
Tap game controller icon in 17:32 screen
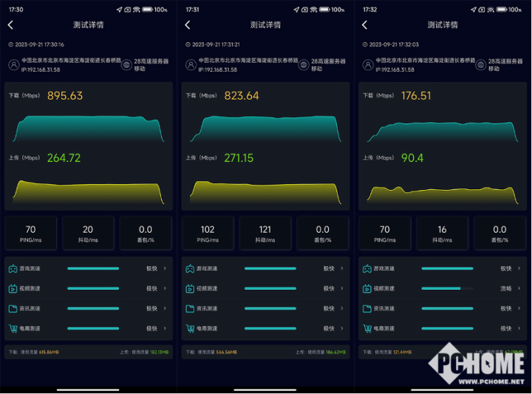point(367,269)
